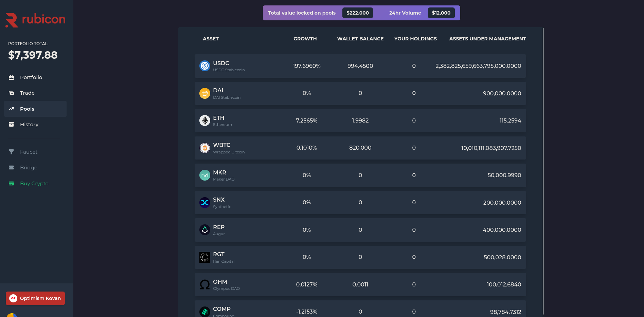Click the Rubicon logo
The height and width of the screenshot is (317, 644).
[x=35, y=20]
